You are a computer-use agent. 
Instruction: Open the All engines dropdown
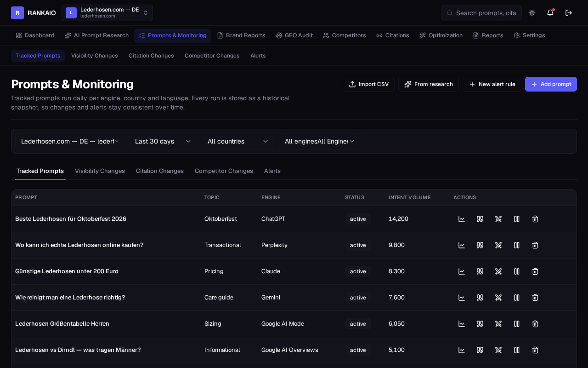coord(320,141)
